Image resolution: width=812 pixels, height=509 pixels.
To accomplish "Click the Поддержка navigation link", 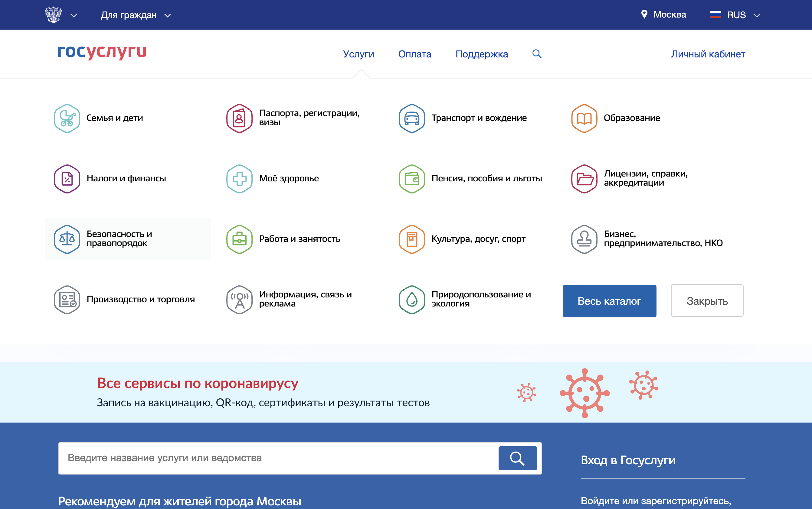I will point(481,54).
